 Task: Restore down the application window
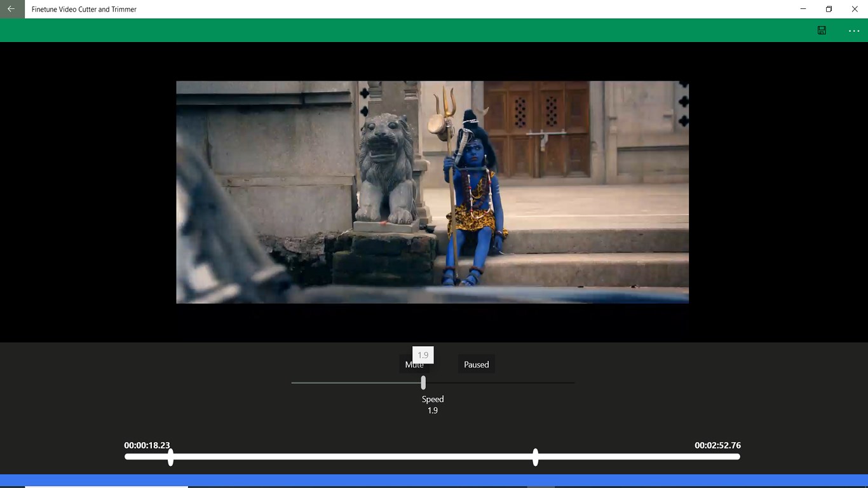(829, 9)
